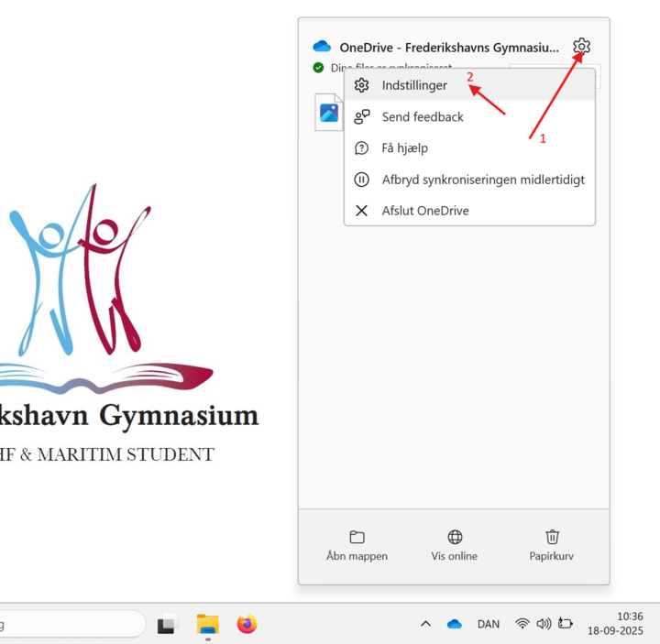Choose Send feedback menu entry

(422, 116)
